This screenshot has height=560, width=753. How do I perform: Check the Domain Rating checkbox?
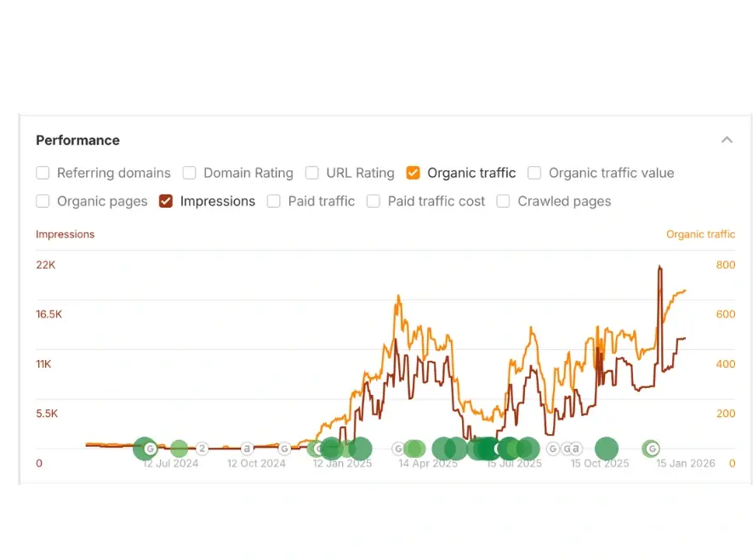coord(189,173)
